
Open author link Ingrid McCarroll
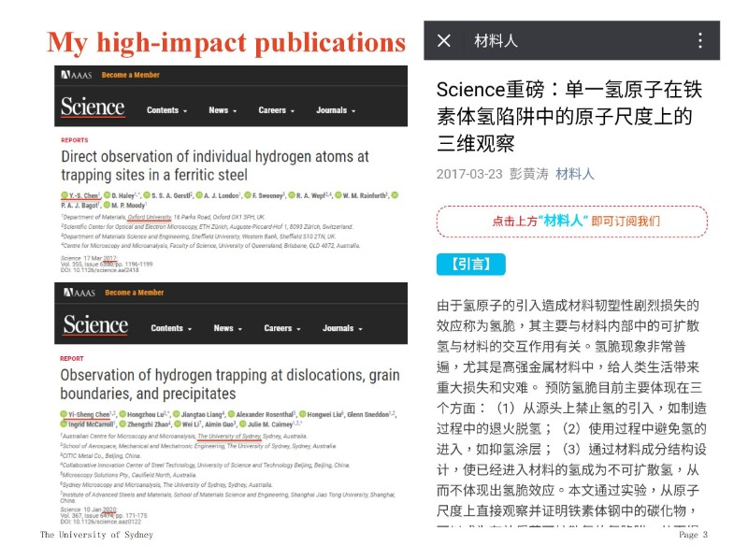(92, 424)
